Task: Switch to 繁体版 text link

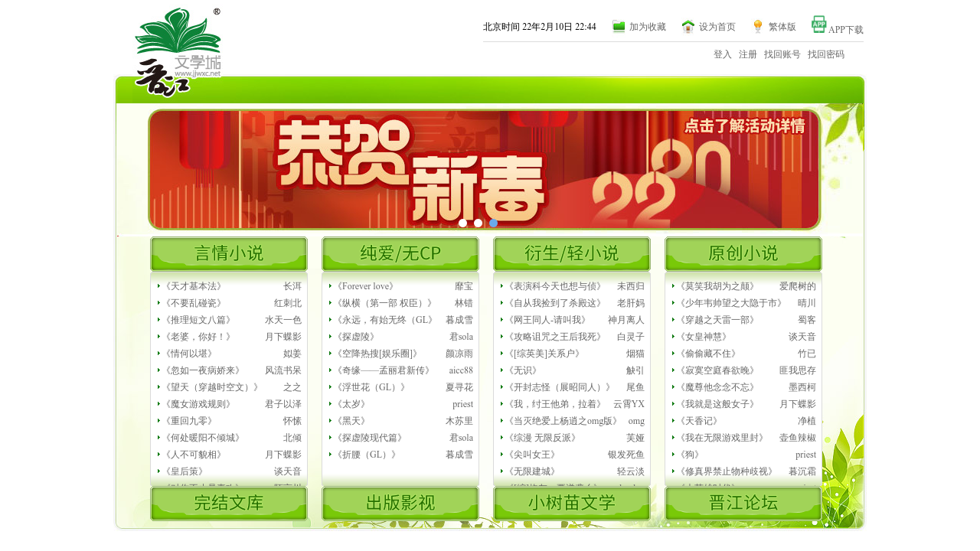Action: [x=782, y=27]
